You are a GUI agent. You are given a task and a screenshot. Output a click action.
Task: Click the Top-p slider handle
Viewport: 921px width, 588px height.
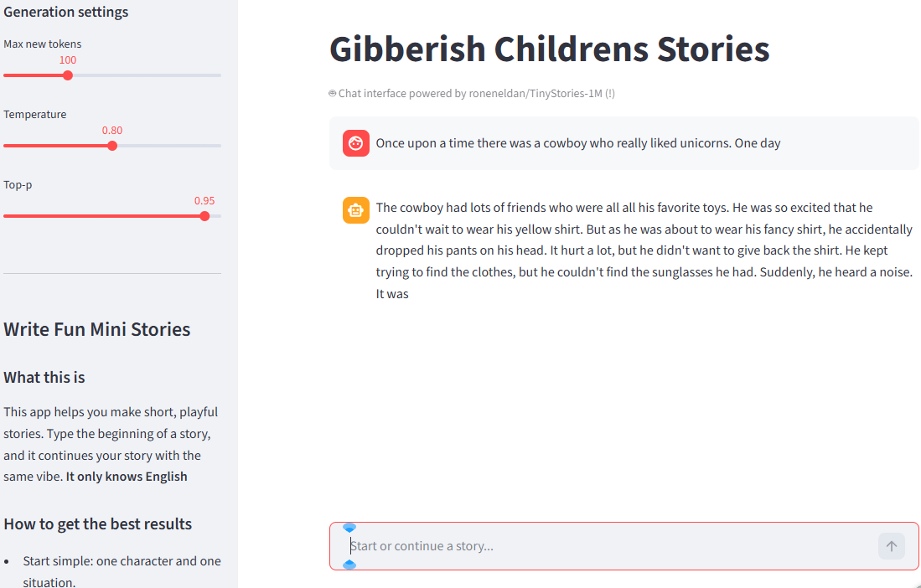click(204, 215)
